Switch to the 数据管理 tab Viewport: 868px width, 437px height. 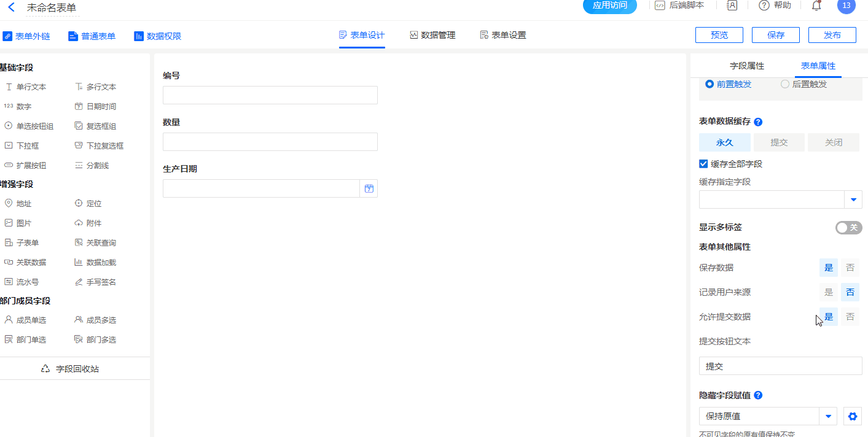coord(432,36)
